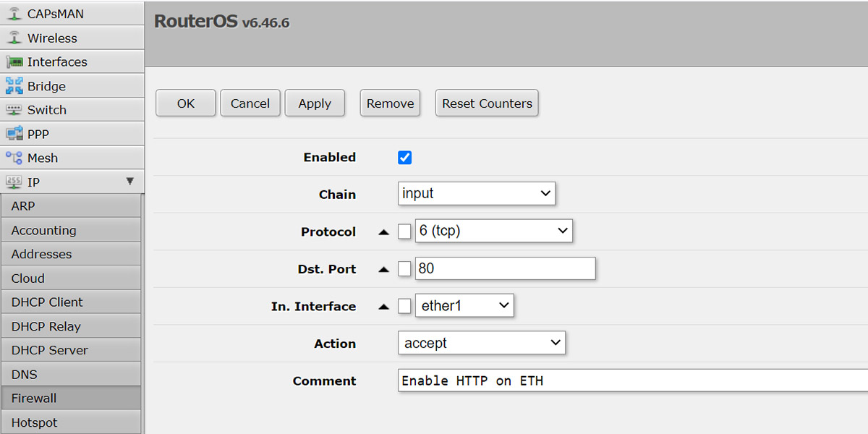Toggle the Dst. Port negate checkbox
This screenshot has height=434, width=868.
click(x=404, y=269)
